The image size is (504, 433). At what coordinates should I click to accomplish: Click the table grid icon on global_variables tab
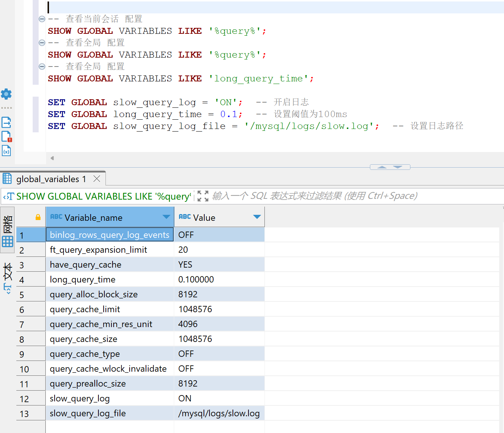(x=7, y=179)
